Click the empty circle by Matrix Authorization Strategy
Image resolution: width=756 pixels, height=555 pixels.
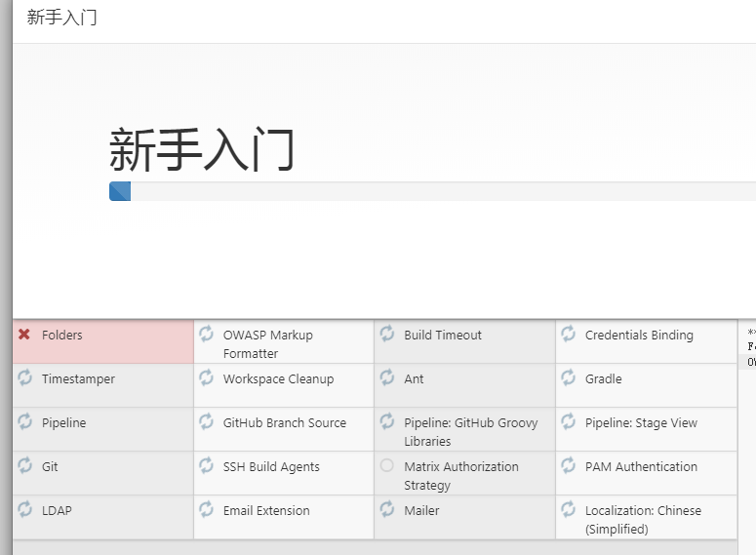click(x=387, y=466)
